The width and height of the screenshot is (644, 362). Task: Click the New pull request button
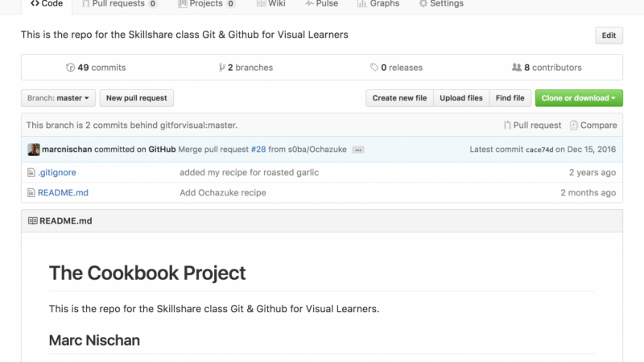(136, 98)
